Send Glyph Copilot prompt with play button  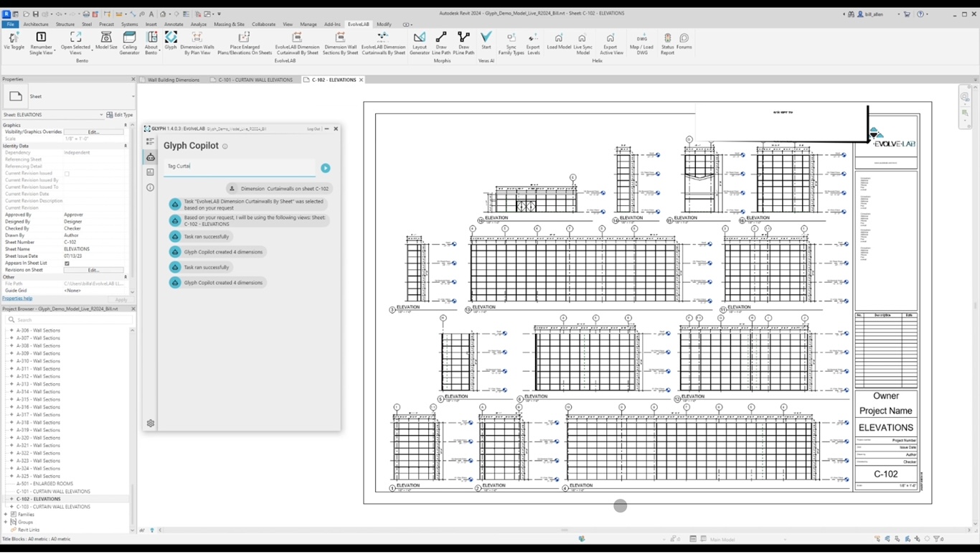click(x=326, y=168)
